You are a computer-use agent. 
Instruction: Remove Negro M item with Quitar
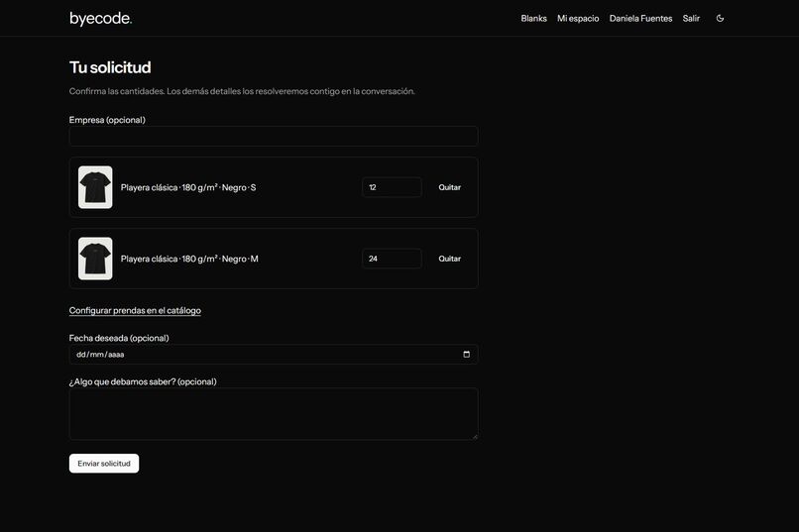[449, 259]
